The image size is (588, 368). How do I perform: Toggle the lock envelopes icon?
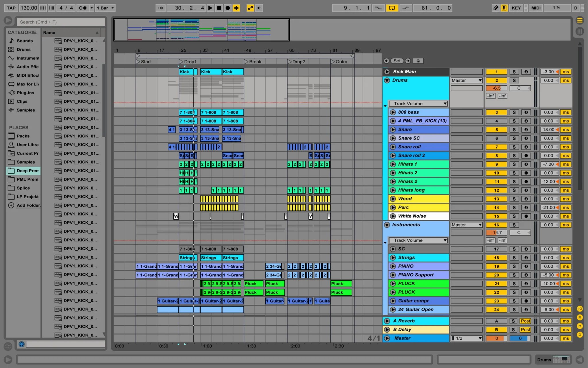[x=418, y=61]
